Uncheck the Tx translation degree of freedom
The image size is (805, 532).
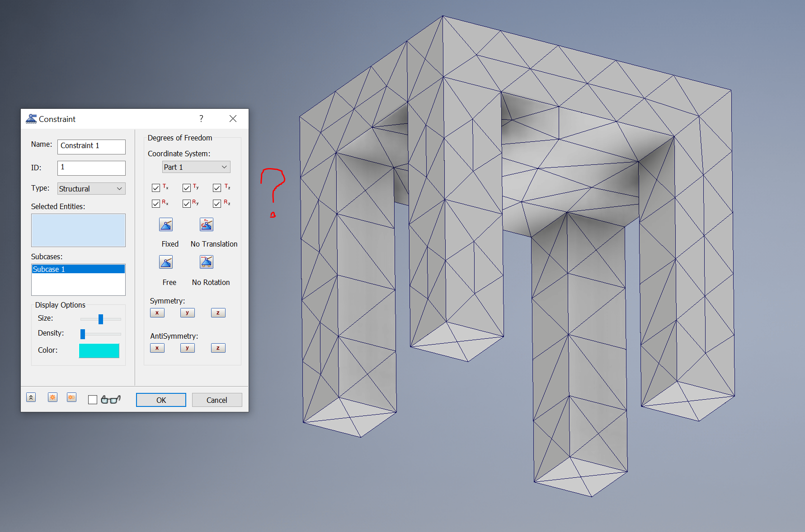[155, 187]
